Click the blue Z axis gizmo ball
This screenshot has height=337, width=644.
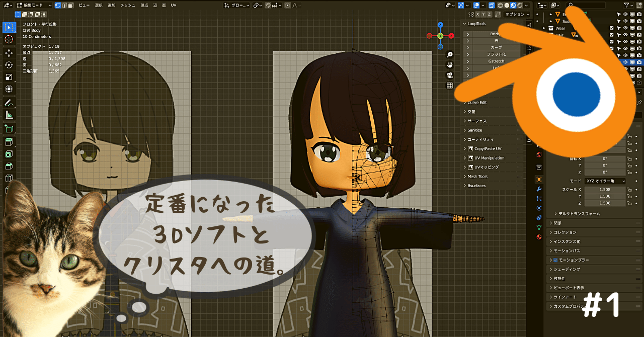tap(440, 25)
